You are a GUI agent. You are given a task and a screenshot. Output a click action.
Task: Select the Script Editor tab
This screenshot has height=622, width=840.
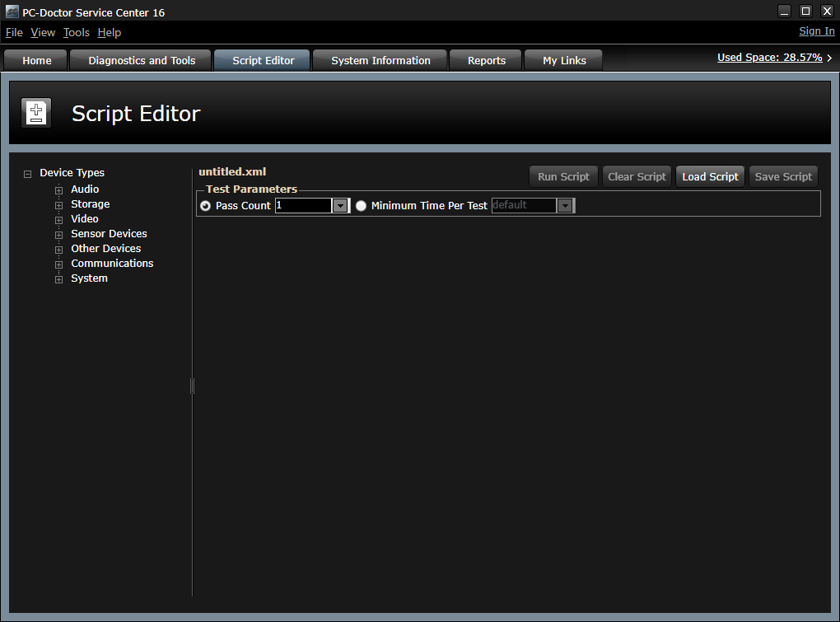pos(263,60)
